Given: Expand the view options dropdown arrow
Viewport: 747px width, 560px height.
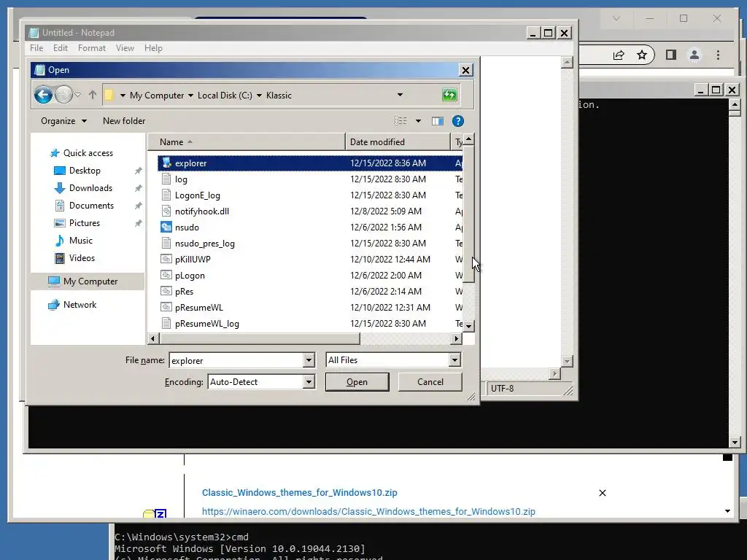Looking at the screenshot, I should (418, 121).
